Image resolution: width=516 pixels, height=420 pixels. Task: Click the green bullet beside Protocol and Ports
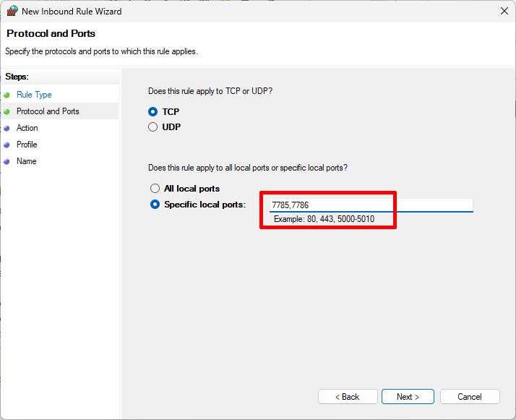pyautogui.click(x=7, y=111)
